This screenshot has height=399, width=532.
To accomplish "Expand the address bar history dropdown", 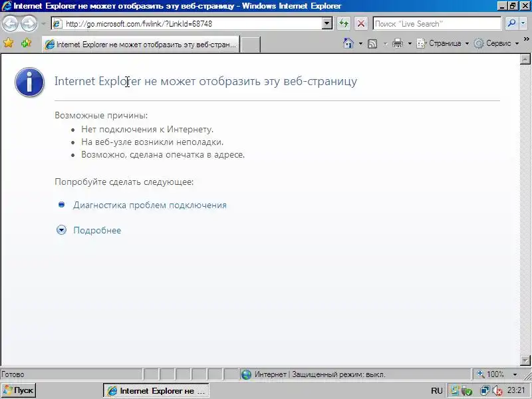I will pos(327,23).
